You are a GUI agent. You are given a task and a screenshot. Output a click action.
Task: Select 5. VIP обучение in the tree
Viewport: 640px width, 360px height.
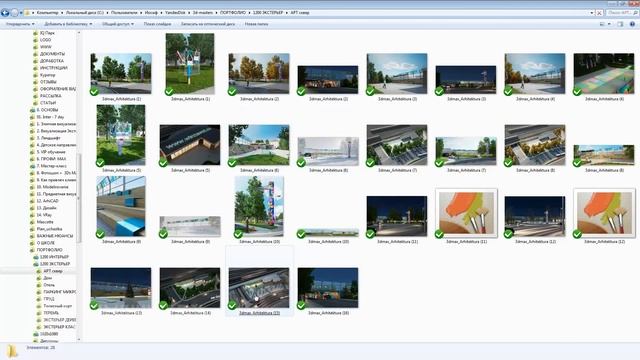tap(51, 152)
